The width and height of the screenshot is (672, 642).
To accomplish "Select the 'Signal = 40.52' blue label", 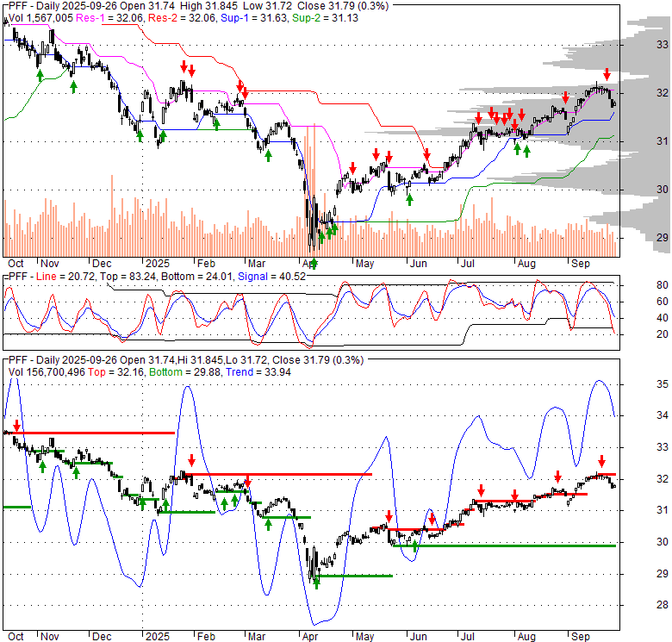I will (x=271, y=277).
